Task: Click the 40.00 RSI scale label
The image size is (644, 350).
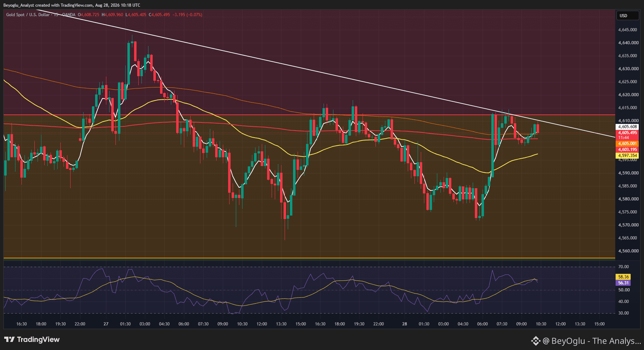Action: [x=624, y=302]
